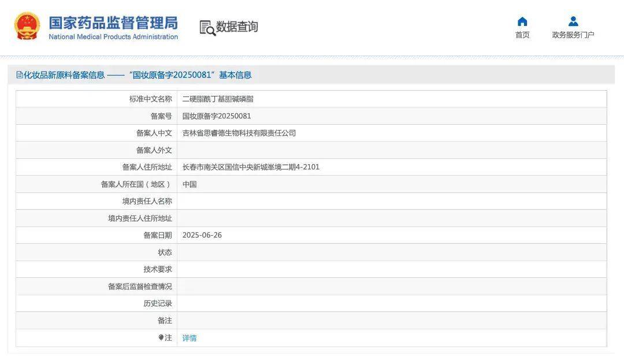Image resolution: width=624 pixels, height=364 pixels.
Task: Click the 备案人中文 label
Action: (154, 133)
